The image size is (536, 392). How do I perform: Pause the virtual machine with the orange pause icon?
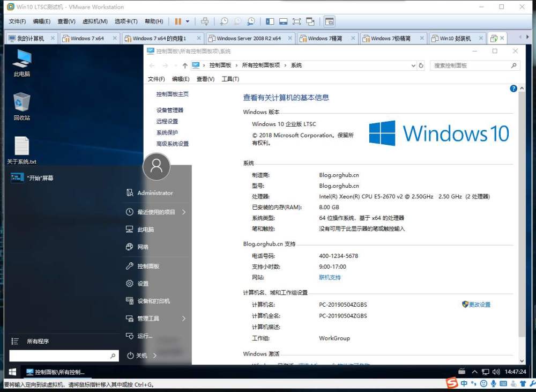tap(178, 21)
